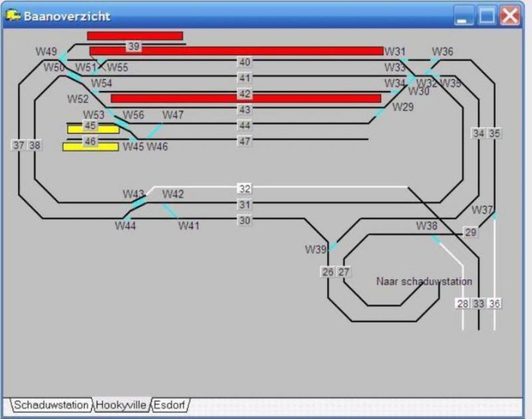The height and width of the screenshot is (419, 532).
Task: Click block label 41
Action: pos(245,78)
